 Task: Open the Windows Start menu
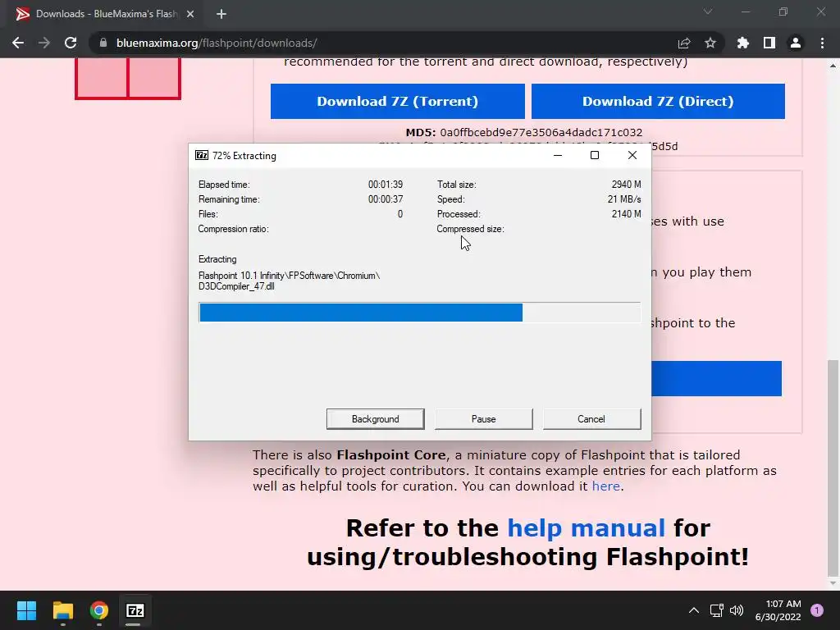(26, 610)
